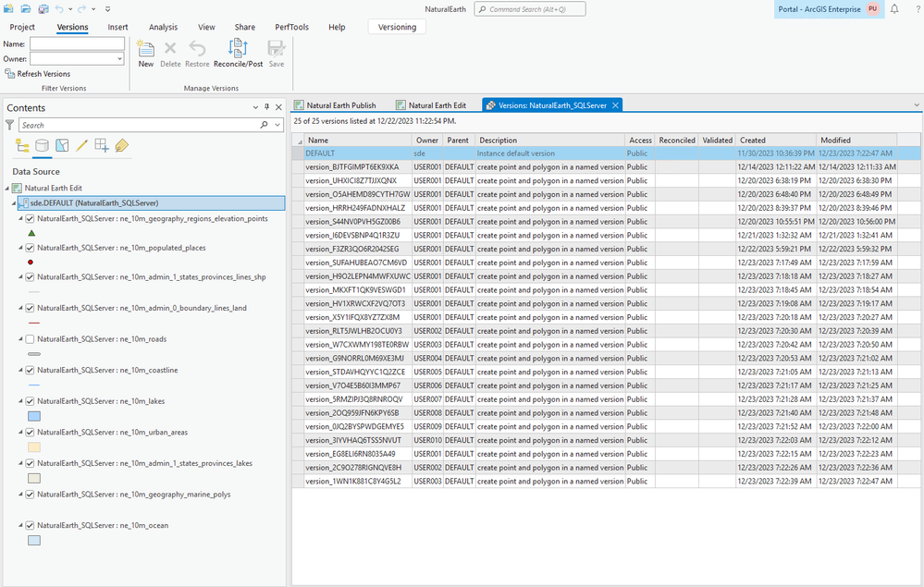This screenshot has height=587, width=924.
Task: Click Refresh Versions
Action: point(43,74)
